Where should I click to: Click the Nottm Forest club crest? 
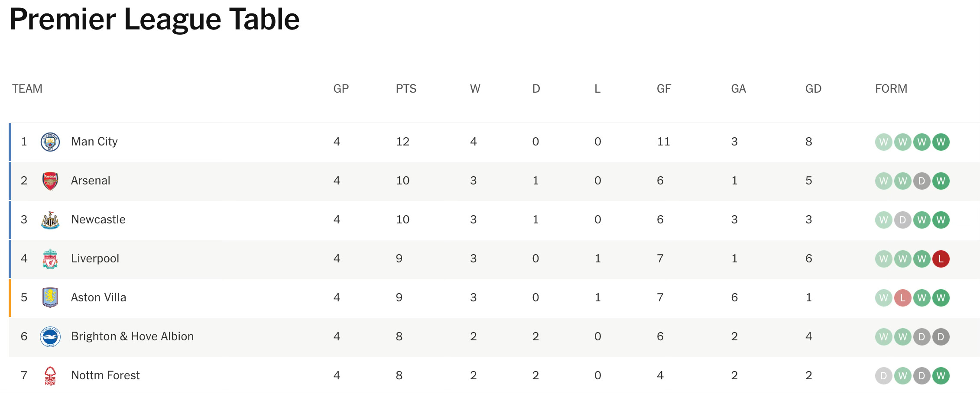click(x=51, y=375)
